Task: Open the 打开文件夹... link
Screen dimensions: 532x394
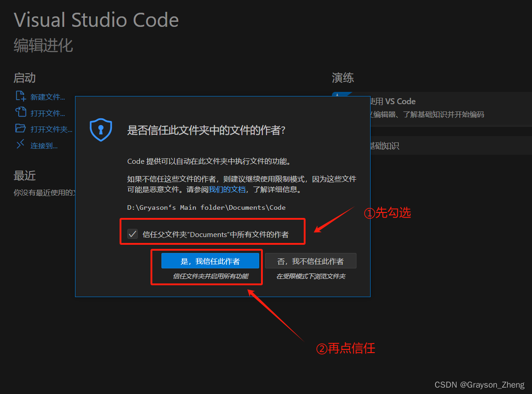Action: 51,129
